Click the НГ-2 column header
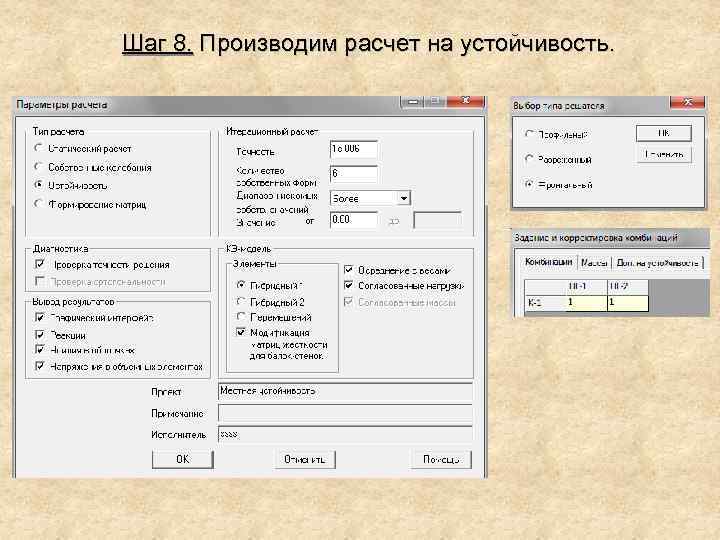 click(628, 287)
